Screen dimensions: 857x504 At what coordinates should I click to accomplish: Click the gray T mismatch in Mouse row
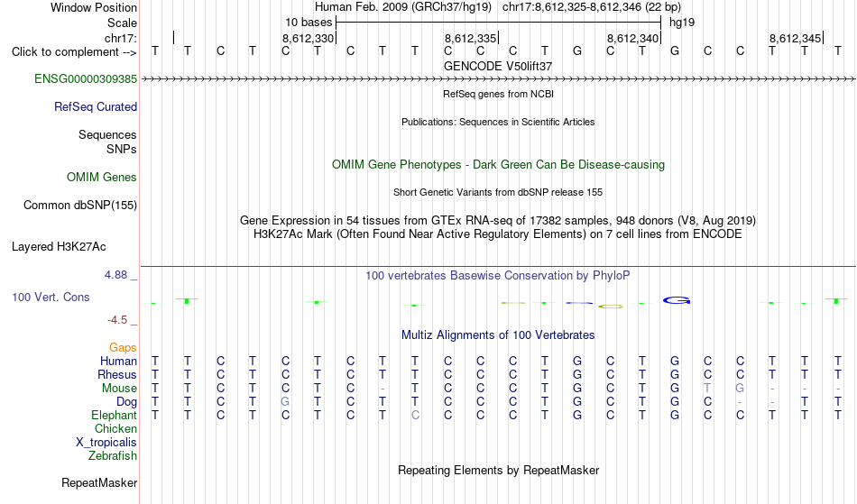click(707, 389)
